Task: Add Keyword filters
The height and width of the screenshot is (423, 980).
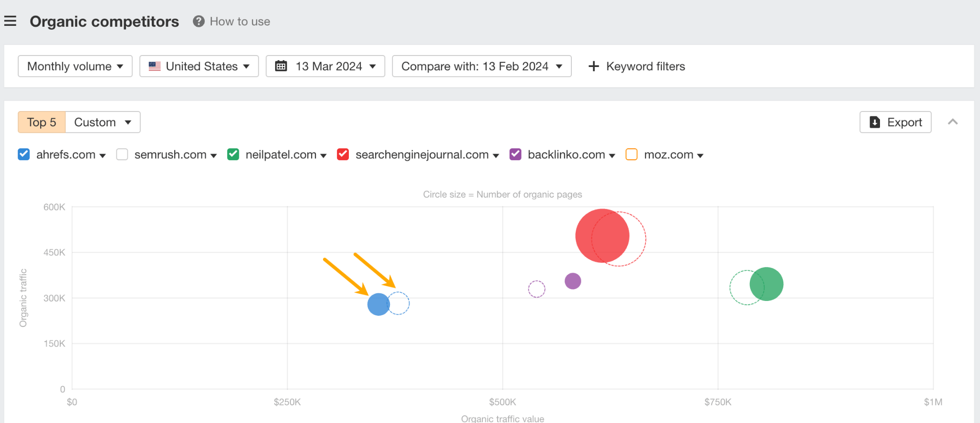Action: (637, 66)
